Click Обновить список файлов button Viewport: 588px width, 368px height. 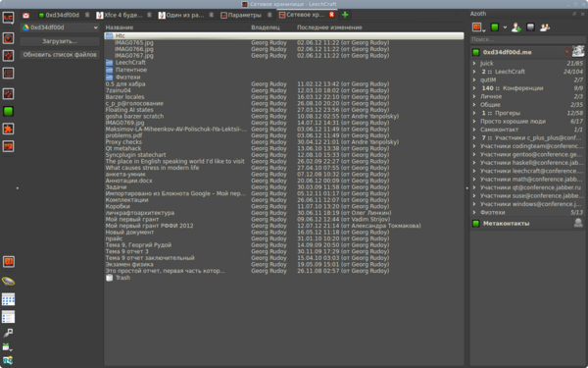click(x=60, y=55)
